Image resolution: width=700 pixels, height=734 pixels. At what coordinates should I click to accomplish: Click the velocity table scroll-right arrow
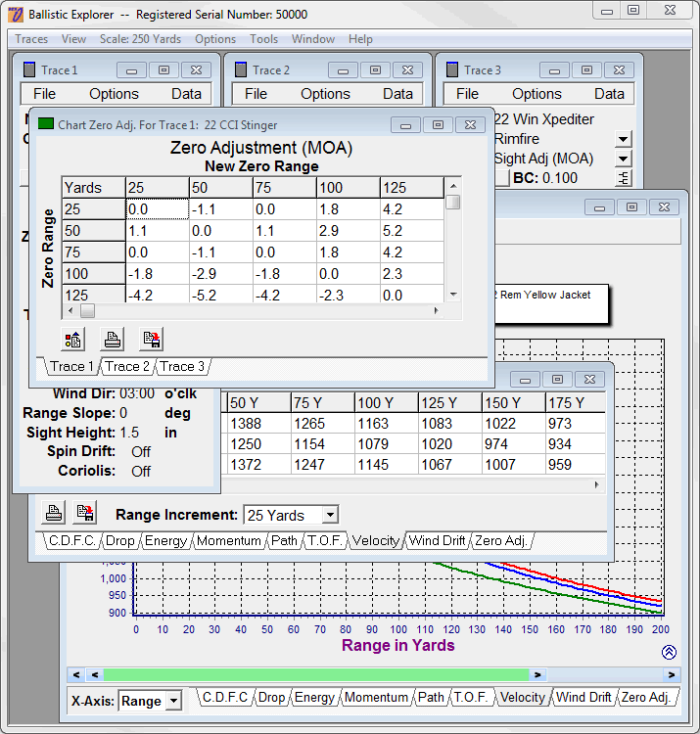596,484
